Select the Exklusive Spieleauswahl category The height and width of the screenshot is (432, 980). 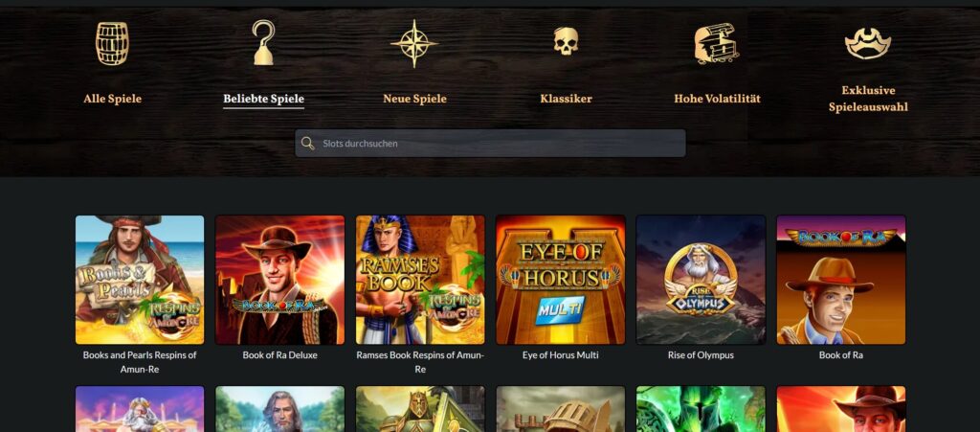coord(868,99)
